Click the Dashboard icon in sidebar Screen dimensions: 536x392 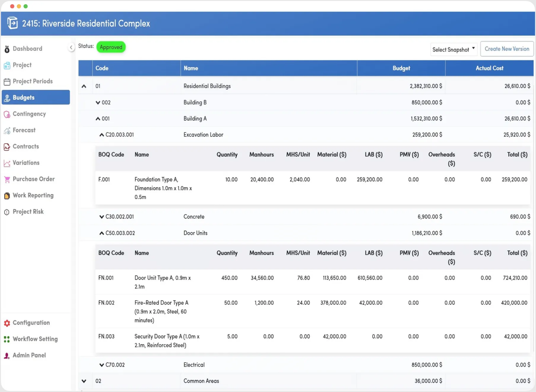coord(7,49)
